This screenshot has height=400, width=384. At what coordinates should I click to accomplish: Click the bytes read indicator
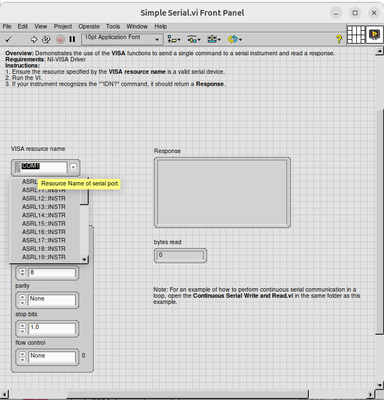pos(180,256)
